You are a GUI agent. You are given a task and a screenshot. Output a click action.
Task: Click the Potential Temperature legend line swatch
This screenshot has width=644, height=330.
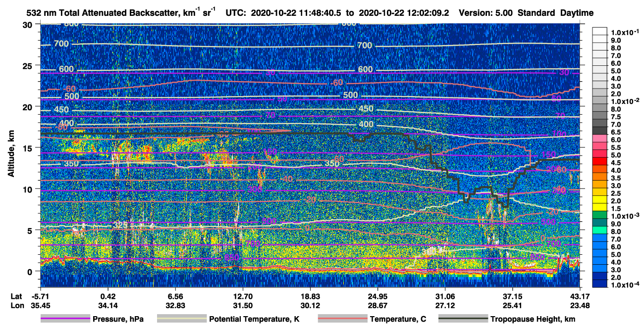181,319
